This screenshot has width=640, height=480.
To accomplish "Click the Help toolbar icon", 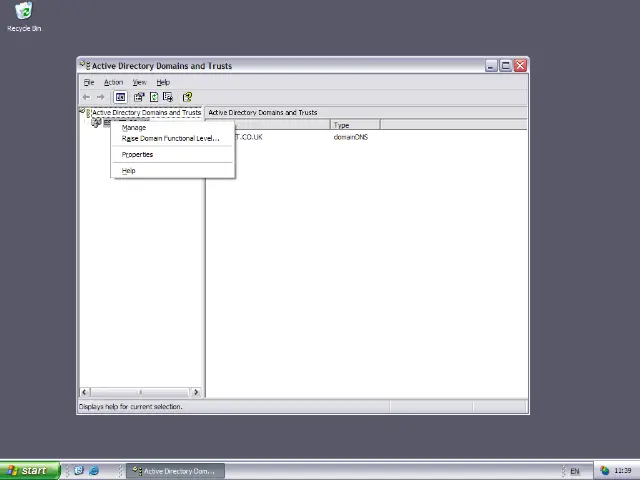I will pos(187,97).
